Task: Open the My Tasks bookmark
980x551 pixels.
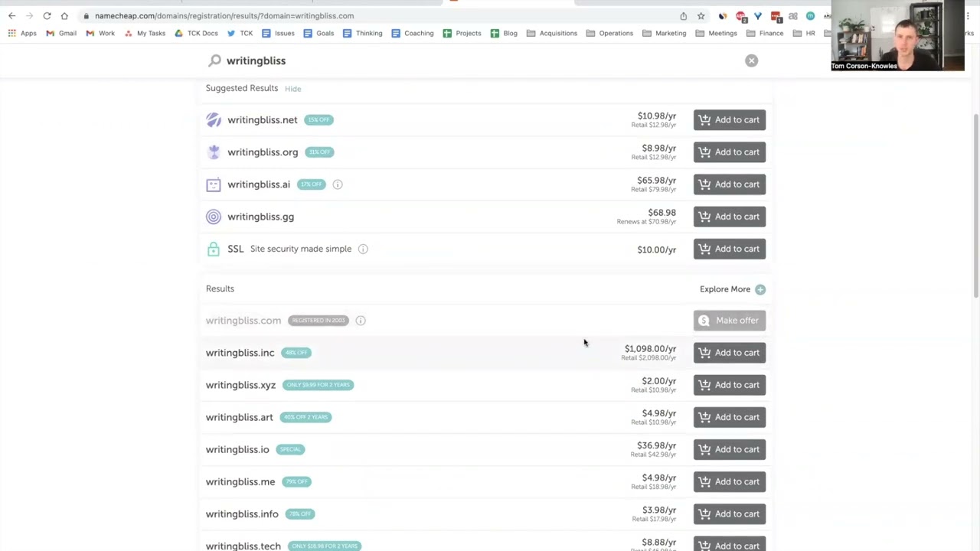Action: pos(145,33)
